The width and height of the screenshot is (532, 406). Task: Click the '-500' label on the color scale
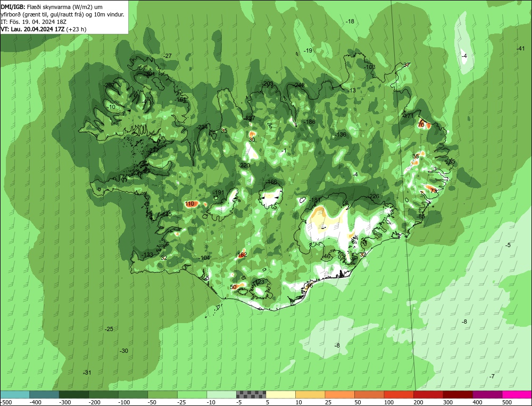(6, 402)
